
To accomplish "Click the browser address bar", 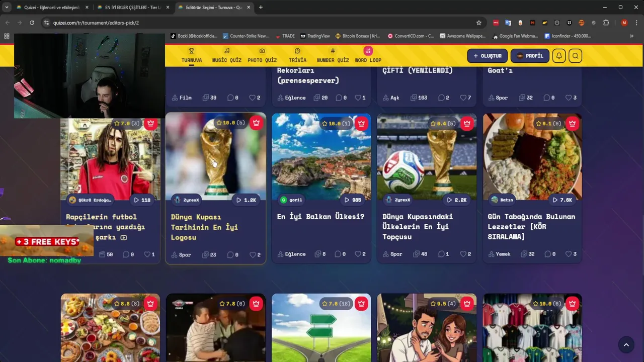I will [x=262, y=23].
